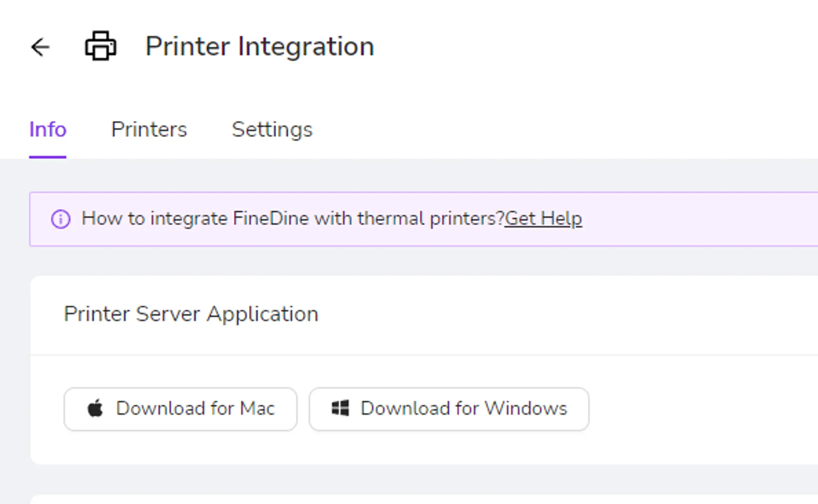Click the divider line under Printer Server Application

(424, 354)
